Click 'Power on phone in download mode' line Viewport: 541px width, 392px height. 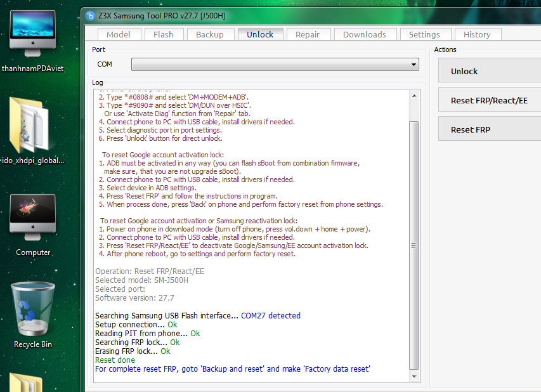pos(235,229)
